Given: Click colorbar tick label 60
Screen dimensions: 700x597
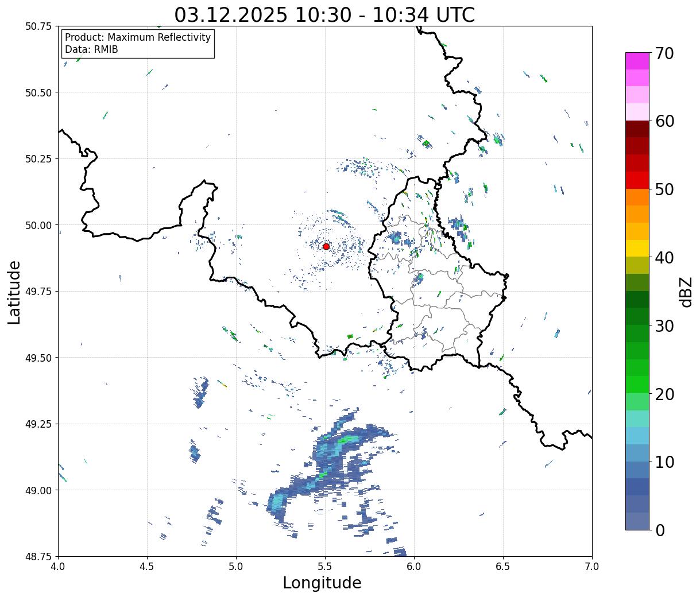Looking at the screenshot, I should click(x=664, y=121).
